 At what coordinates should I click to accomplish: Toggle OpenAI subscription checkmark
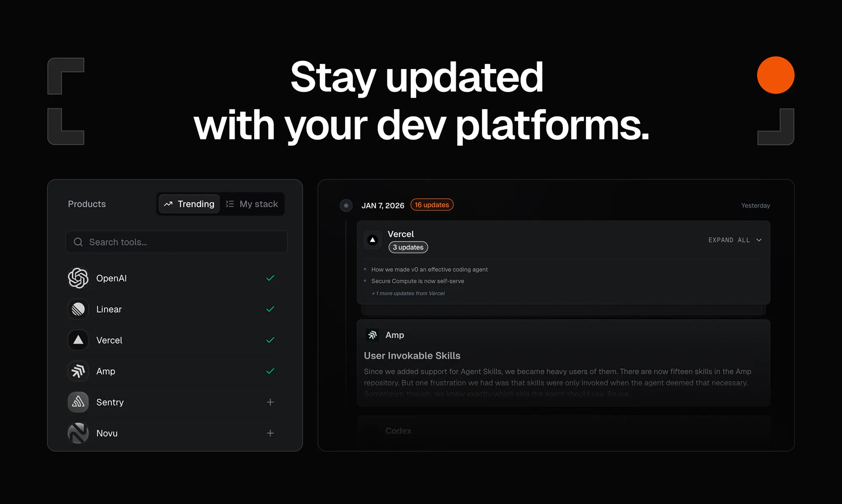point(270,278)
